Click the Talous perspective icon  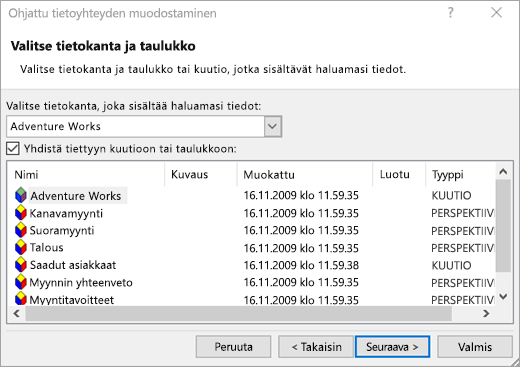[x=21, y=248]
